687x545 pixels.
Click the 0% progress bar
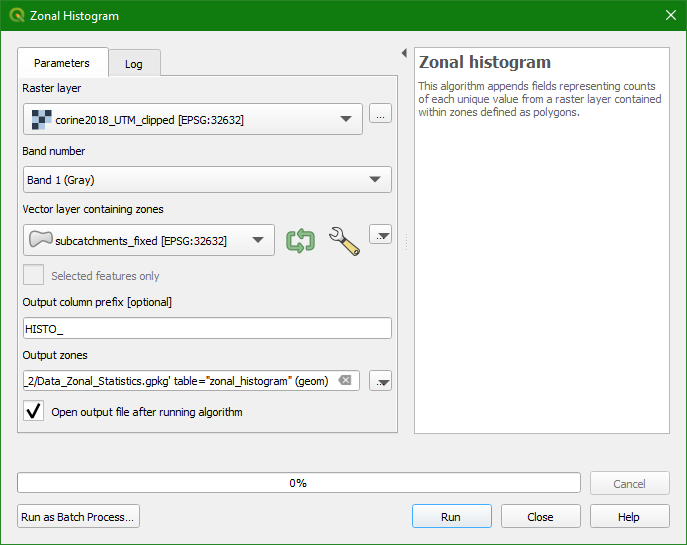(298, 483)
